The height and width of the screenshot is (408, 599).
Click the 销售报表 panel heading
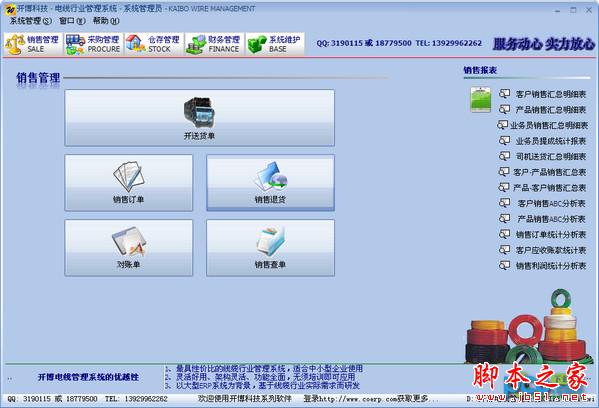point(480,70)
